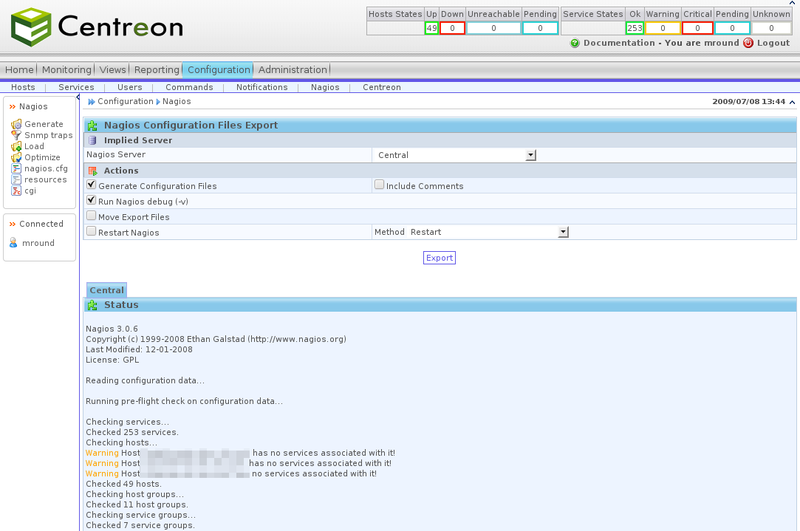
Task: Open the resources file icon
Action: pos(15,179)
